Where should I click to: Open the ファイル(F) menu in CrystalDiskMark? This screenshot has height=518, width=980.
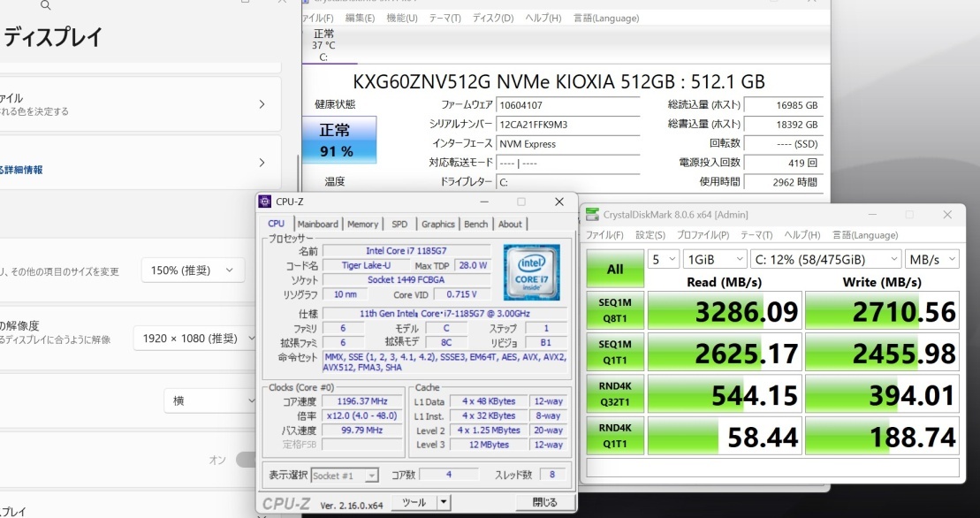pos(604,235)
